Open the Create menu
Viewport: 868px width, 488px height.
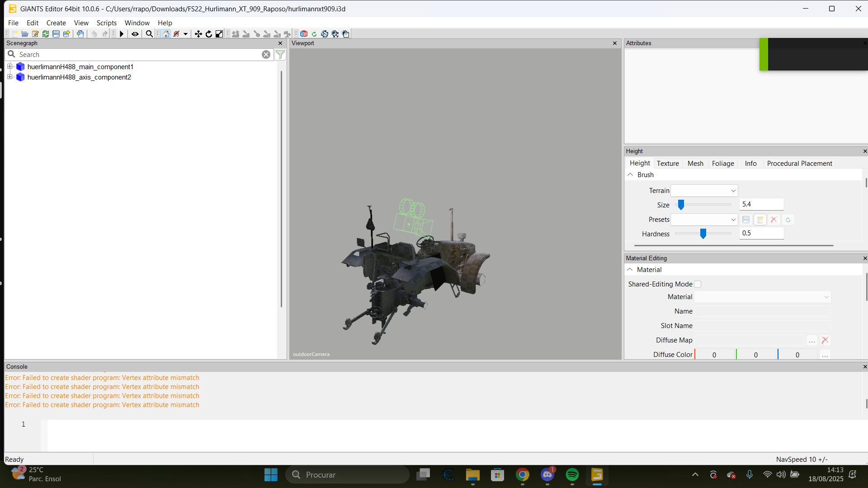coord(56,23)
